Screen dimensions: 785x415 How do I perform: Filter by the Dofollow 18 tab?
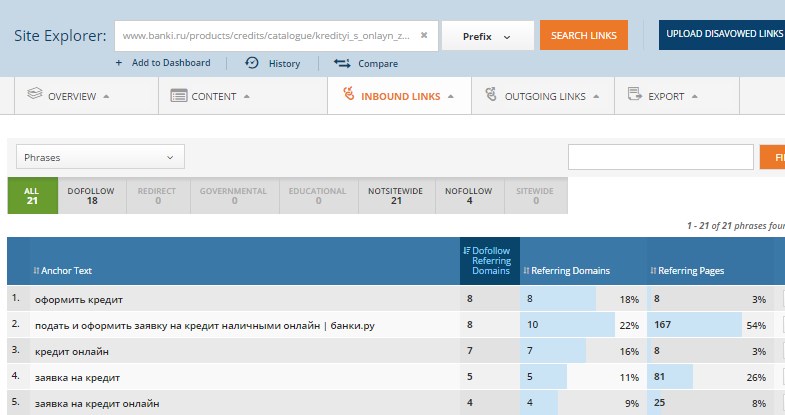click(92, 196)
